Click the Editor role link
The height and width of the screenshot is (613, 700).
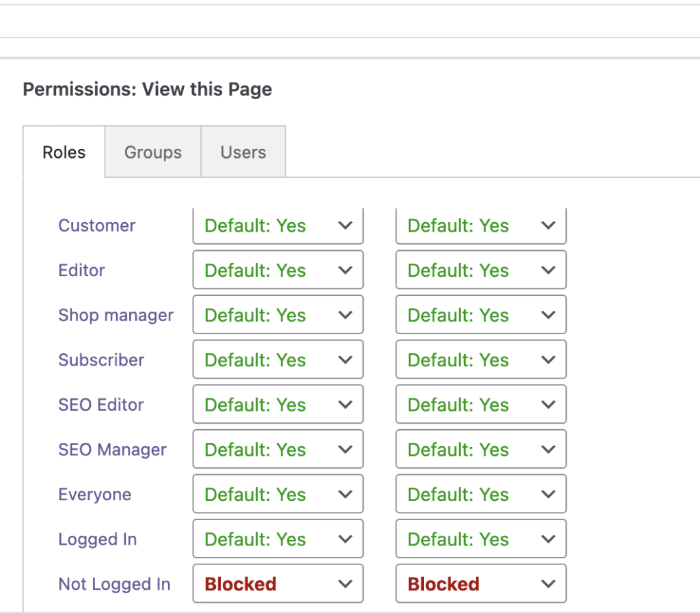(x=81, y=269)
